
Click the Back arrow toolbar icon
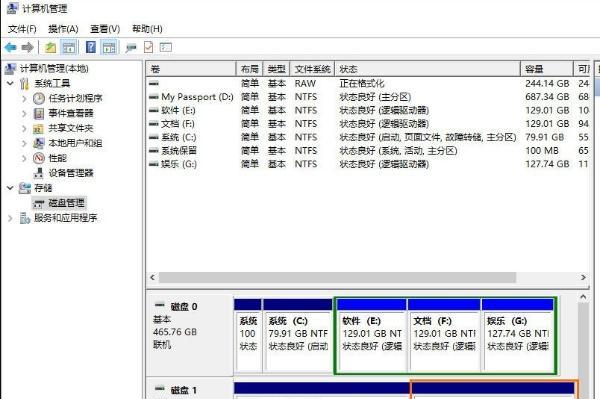tap(11, 47)
